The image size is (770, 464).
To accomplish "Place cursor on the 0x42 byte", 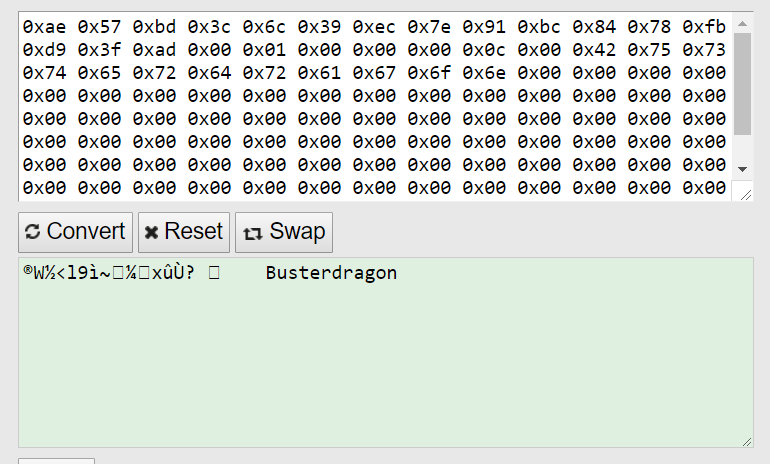I will [x=594, y=50].
